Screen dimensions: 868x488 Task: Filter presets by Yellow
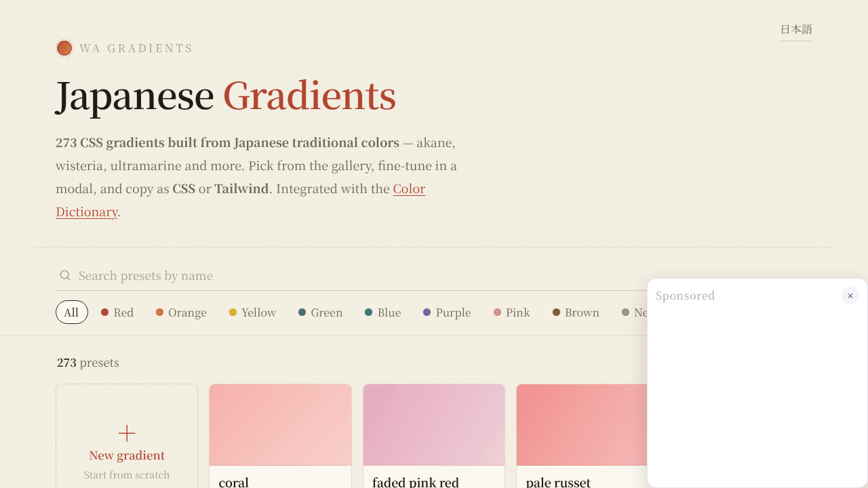pyautogui.click(x=252, y=312)
